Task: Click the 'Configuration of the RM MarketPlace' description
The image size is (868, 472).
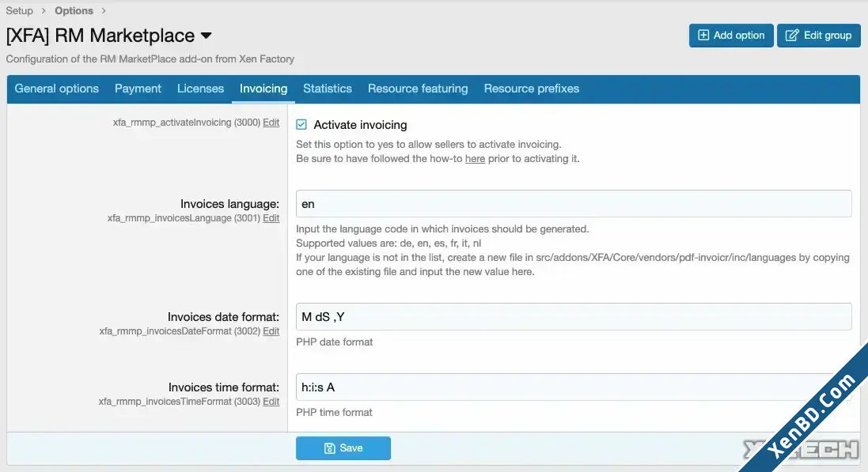Action: [150, 59]
